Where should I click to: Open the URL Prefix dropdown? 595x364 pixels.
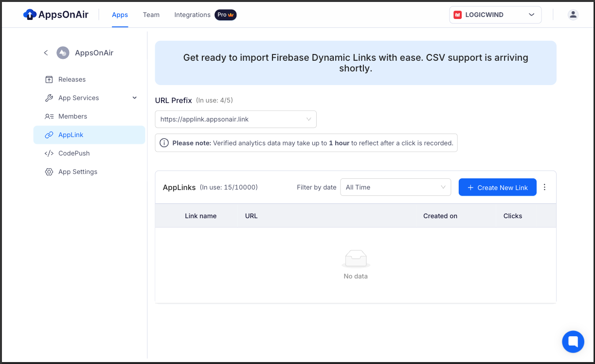[x=235, y=119]
